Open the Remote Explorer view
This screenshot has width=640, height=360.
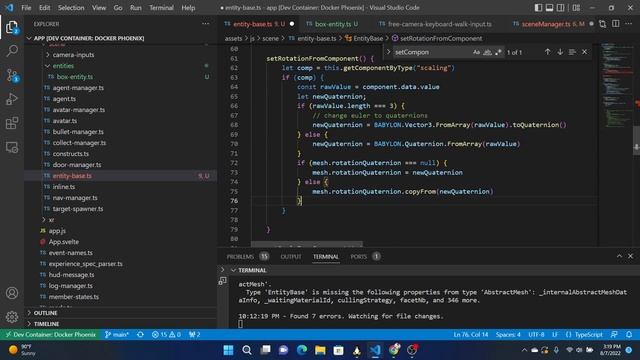coord(12,147)
